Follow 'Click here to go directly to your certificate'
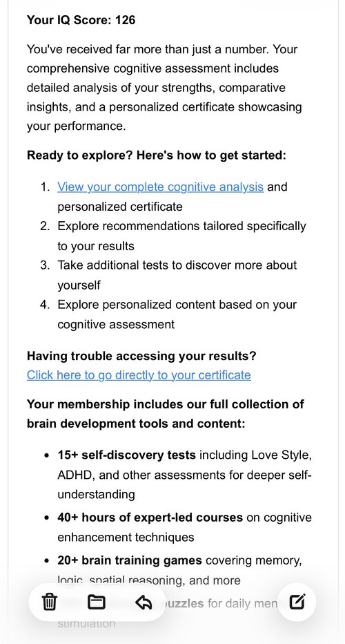The width and height of the screenshot is (345, 644). point(139,375)
